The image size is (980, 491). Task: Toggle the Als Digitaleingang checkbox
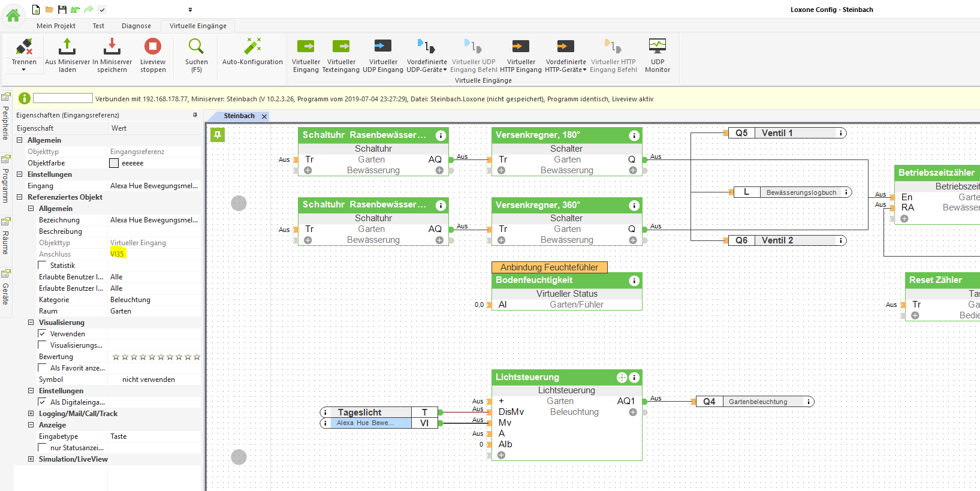(x=43, y=402)
